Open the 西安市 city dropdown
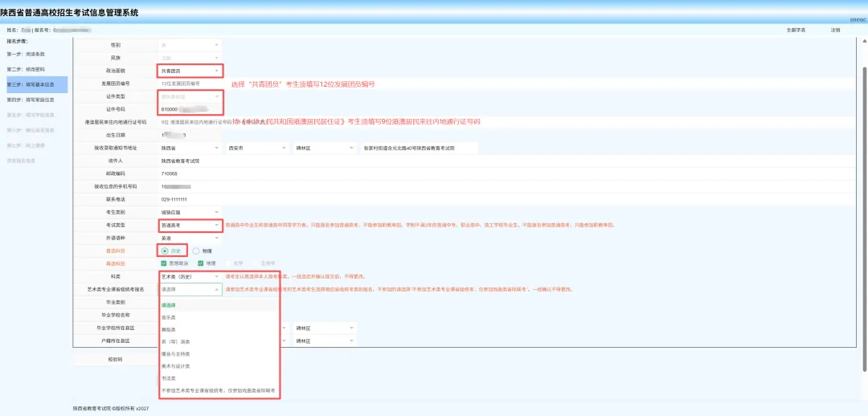868x416 pixels. click(257, 149)
